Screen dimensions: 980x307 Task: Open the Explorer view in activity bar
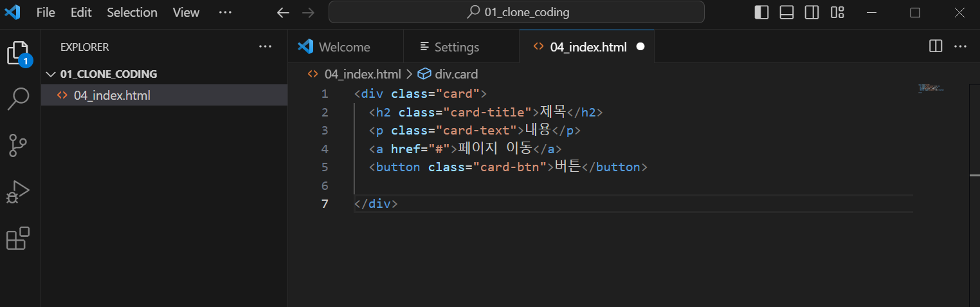[19, 53]
